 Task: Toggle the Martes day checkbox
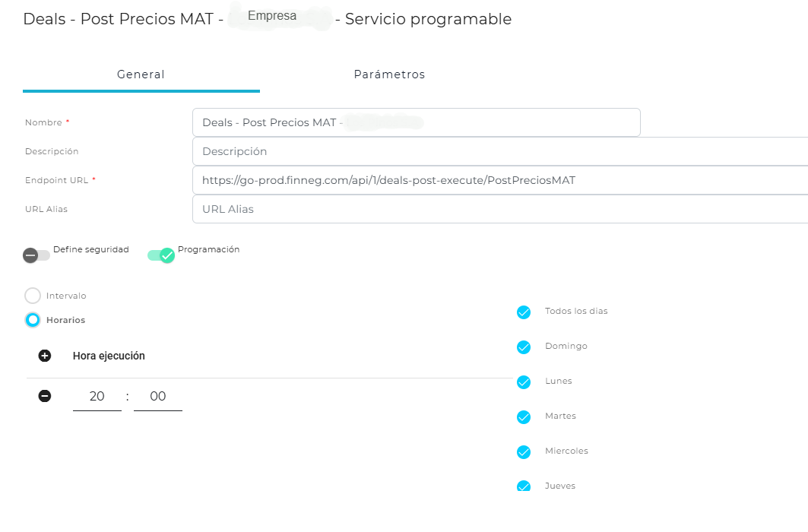click(x=523, y=417)
